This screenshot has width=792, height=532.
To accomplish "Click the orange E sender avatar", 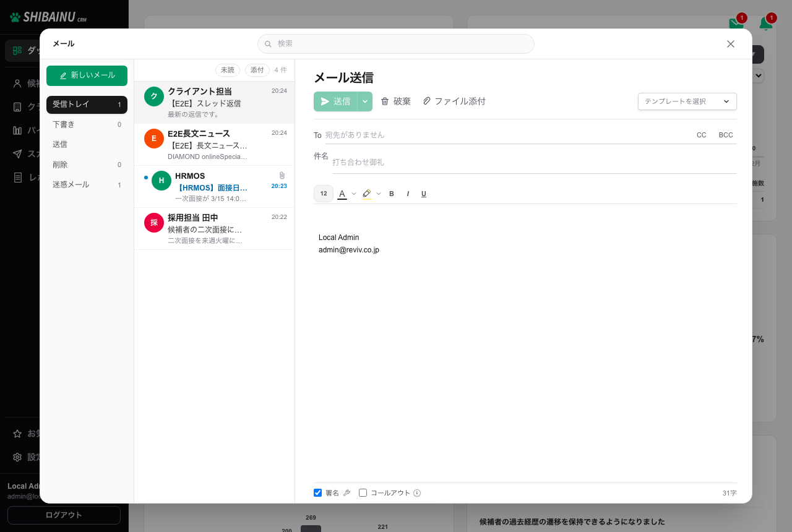I will coord(154,139).
